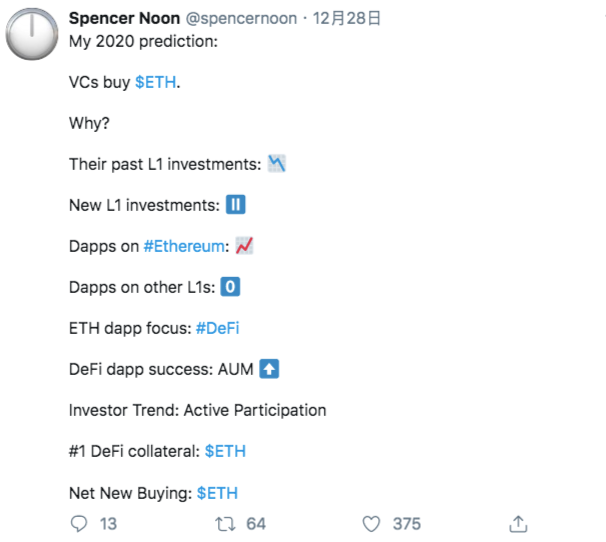Viewport: 606px width, 542px height.
Task: Open the @spencernoon handle link
Action: tap(241, 19)
